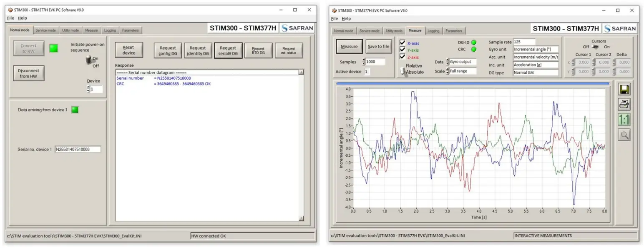Open the Parameters tab in Normal mode window
Viewport: 644px width, 248px height.
coord(131,30)
